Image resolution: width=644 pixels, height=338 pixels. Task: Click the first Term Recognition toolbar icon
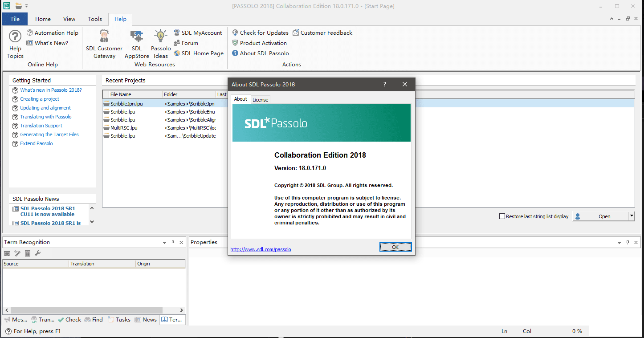7,253
